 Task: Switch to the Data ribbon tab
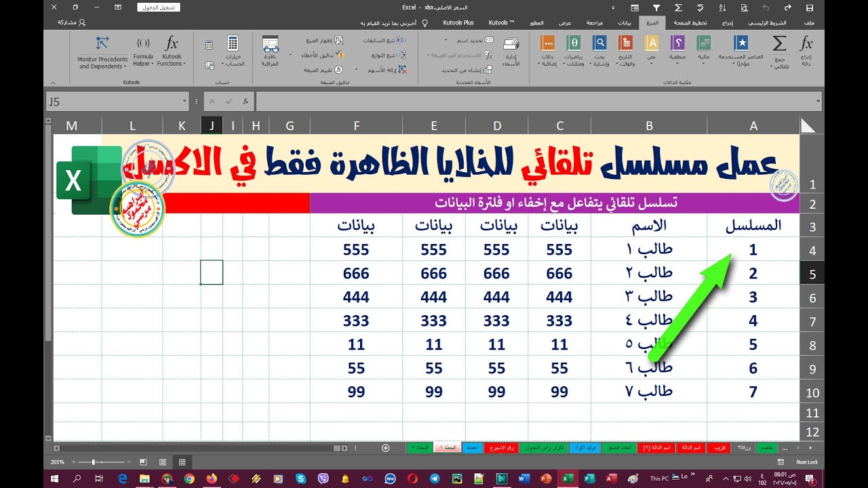(624, 22)
